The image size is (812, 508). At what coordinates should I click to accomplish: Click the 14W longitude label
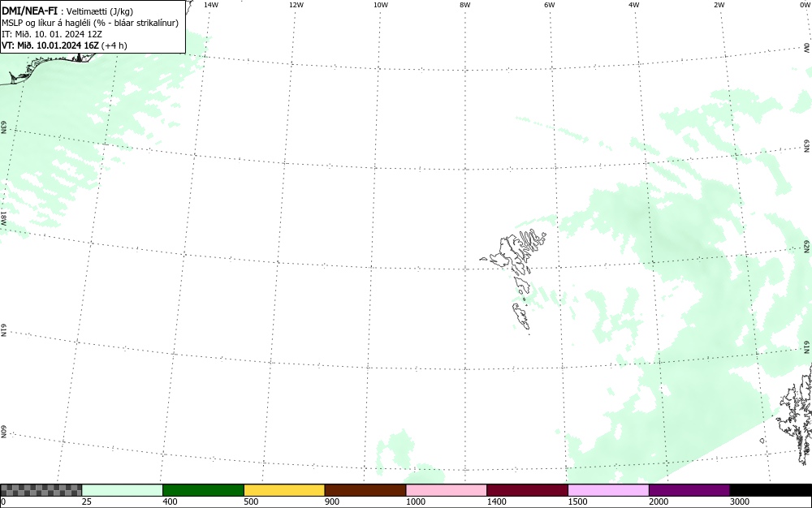[x=211, y=5]
